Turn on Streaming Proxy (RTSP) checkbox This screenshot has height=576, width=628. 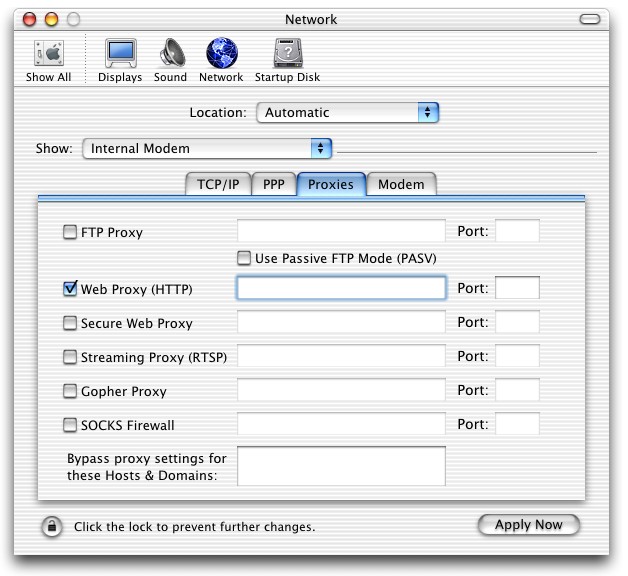(70, 357)
